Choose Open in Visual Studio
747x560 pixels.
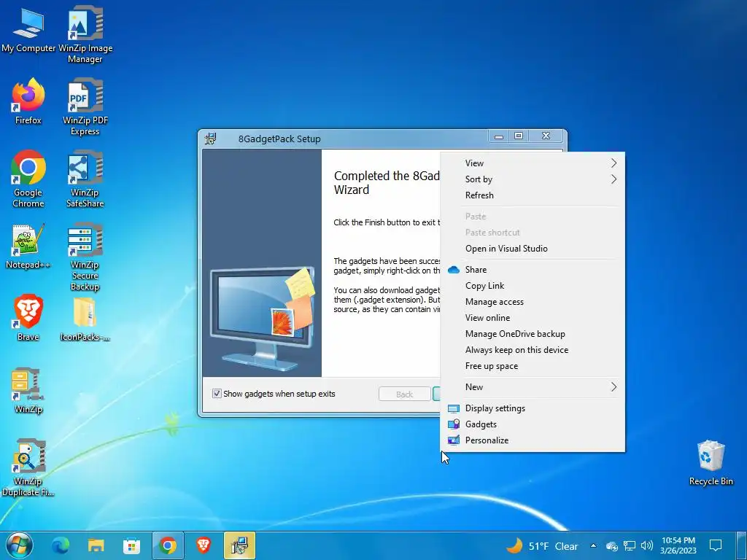pyautogui.click(x=533, y=249)
